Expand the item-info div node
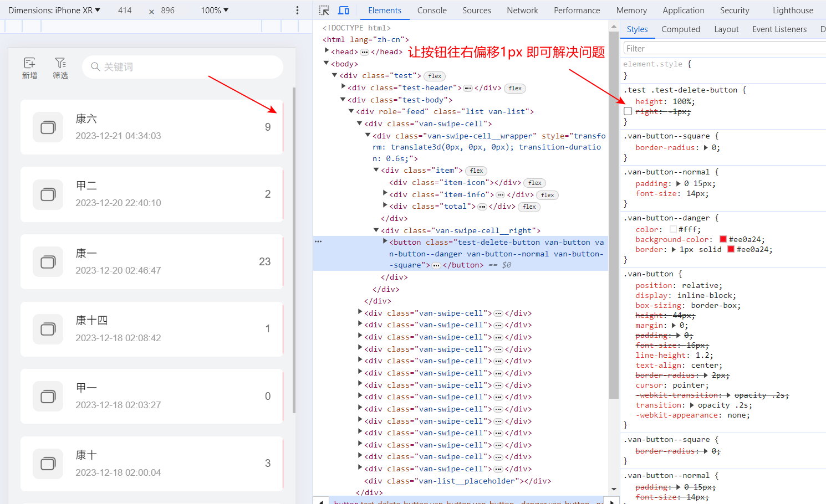 point(385,194)
